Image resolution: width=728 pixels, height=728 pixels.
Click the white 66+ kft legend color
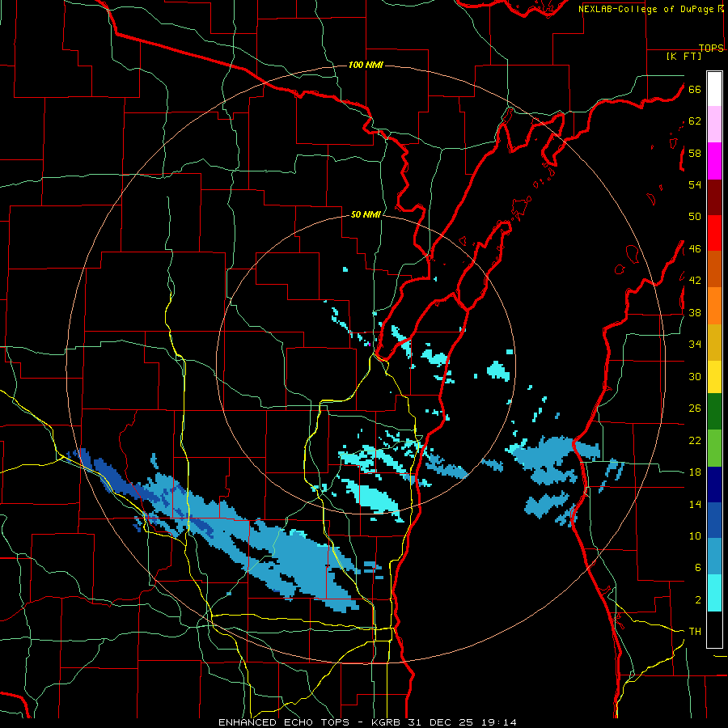click(714, 89)
